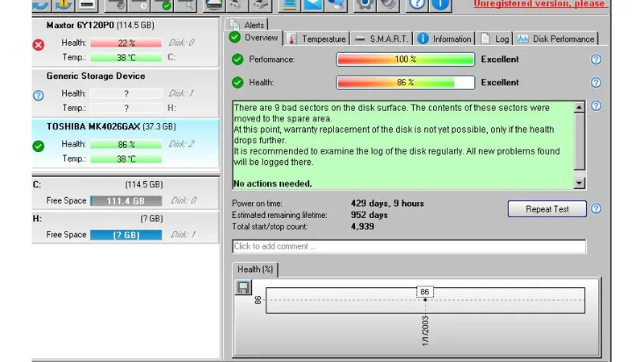The image size is (644, 362).
Task: Click the green check icon next to Health label
Action: (237, 83)
